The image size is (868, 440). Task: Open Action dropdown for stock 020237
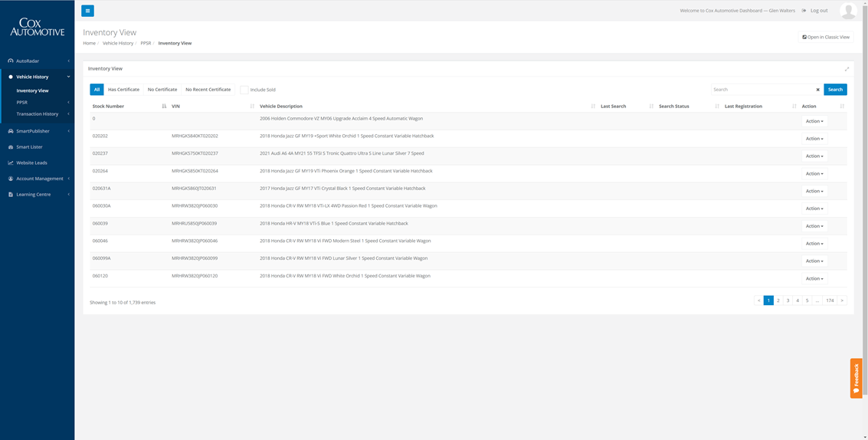coord(814,156)
